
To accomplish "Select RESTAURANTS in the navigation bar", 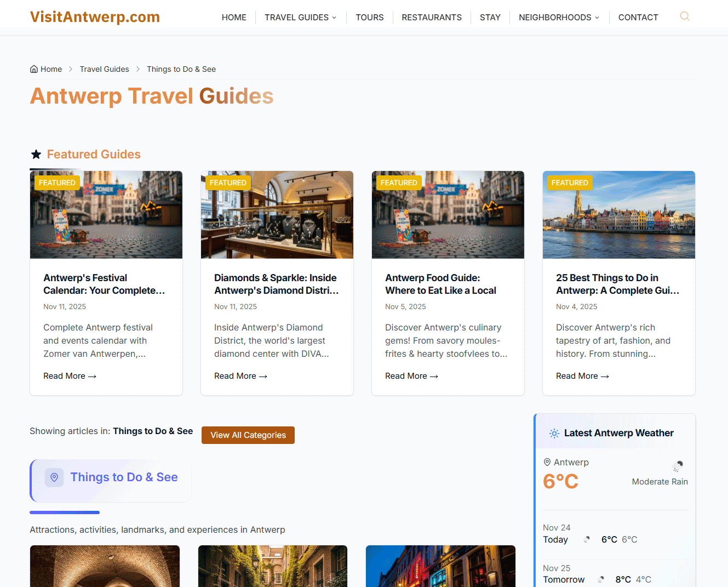I will [432, 17].
